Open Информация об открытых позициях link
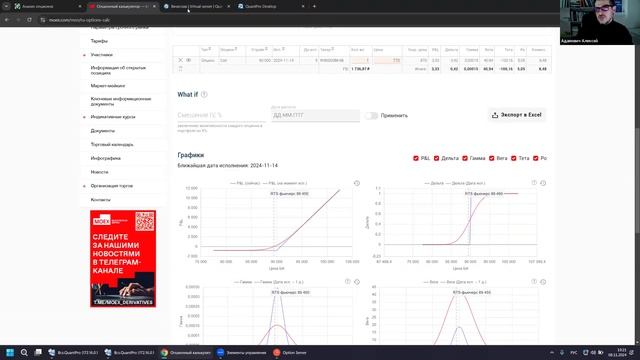Screen dimensions: 640x360 click(118, 70)
